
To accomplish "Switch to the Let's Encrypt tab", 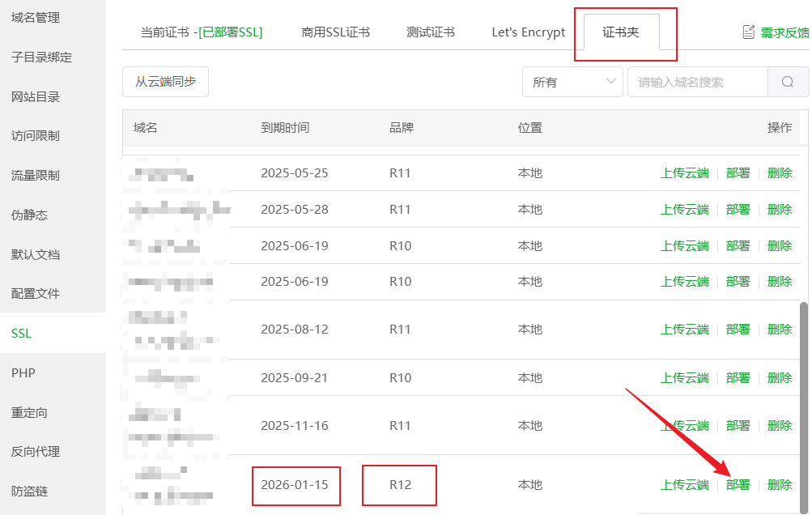I will [527, 32].
